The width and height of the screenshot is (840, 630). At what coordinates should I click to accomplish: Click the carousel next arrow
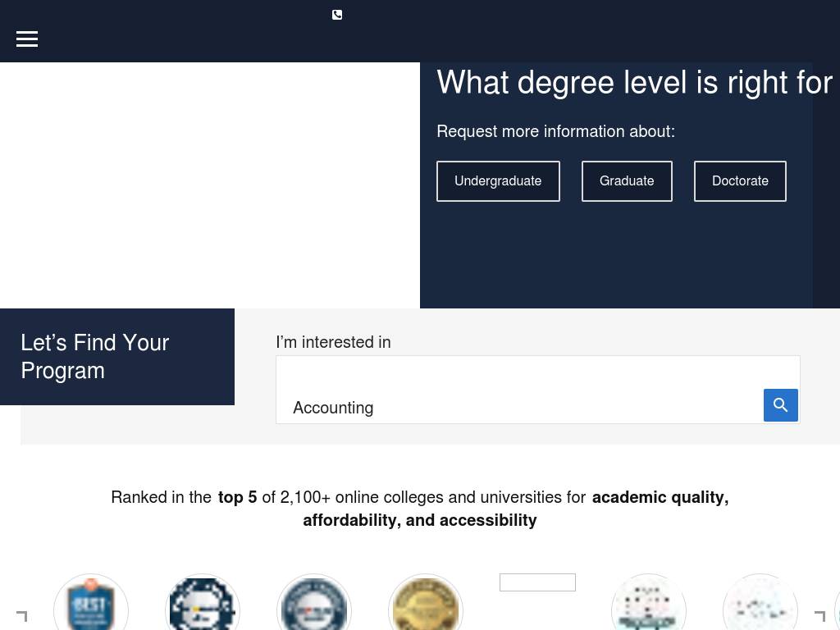coord(819,616)
